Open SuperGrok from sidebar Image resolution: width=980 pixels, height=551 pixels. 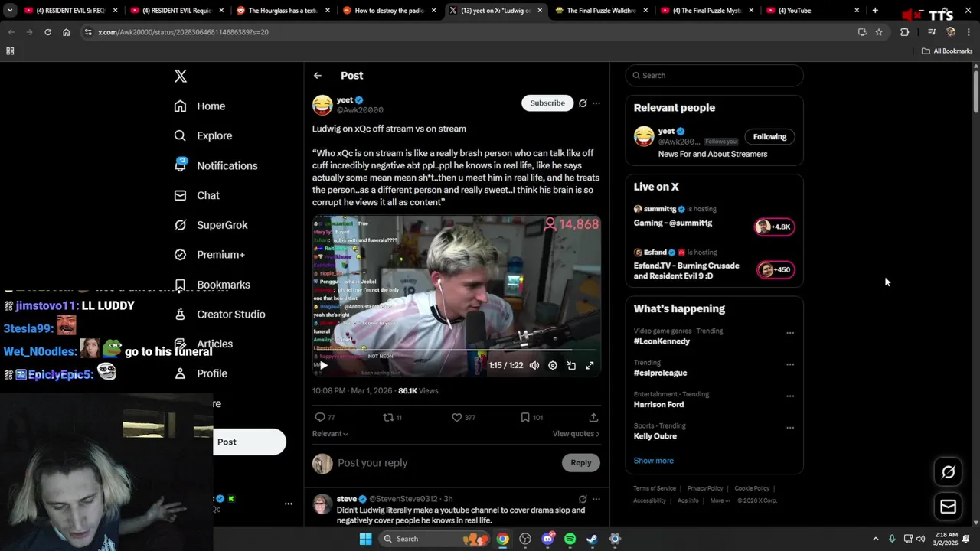211,225
